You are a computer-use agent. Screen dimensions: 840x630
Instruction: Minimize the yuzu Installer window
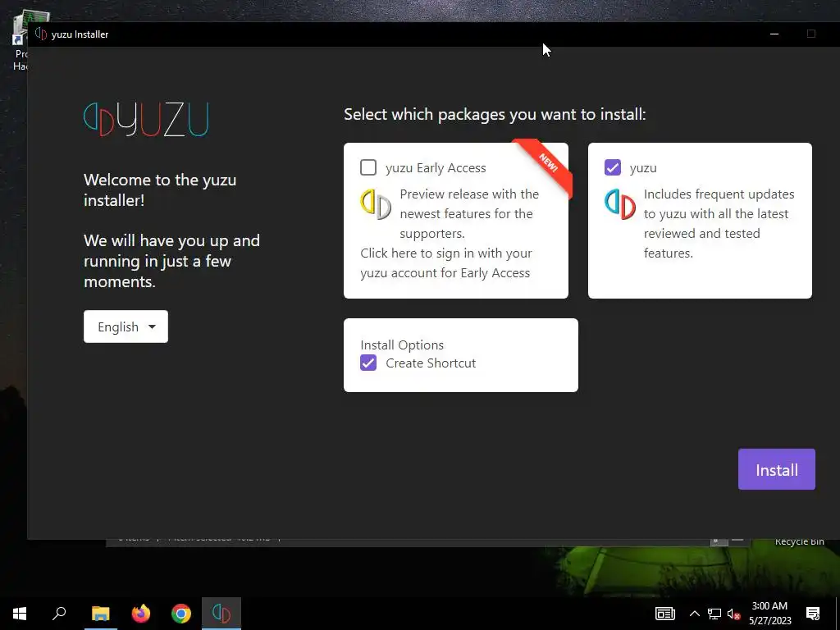tap(774, 34)
